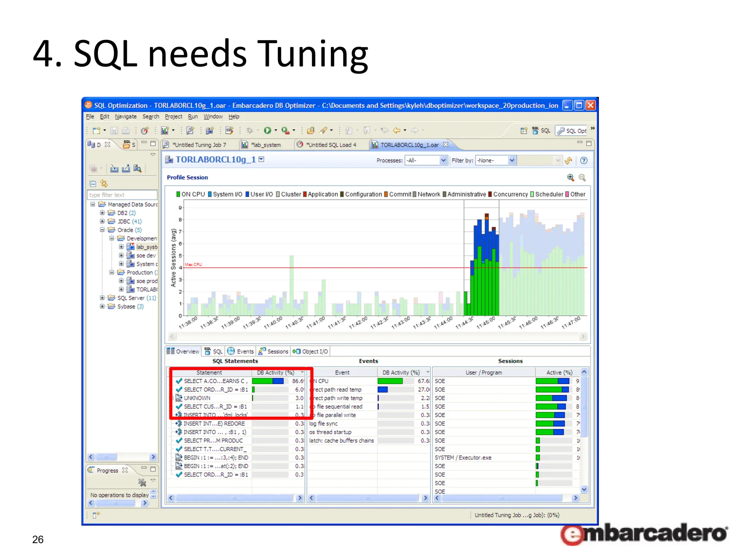The image size is (747, 560).
Task: Sort by the Statement column header
Action: pyautogui.click(x=209, y=373)
